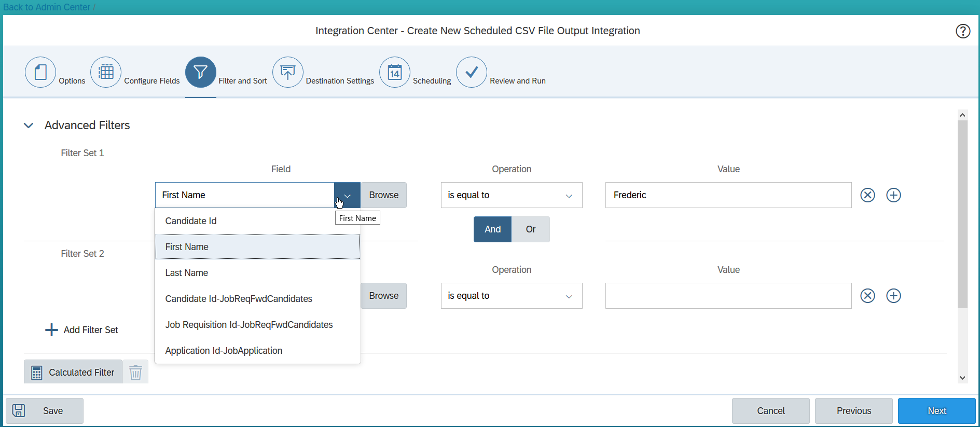Click the Scheduling step label
The height and width of the screenshot is (427, 980).
tap(432, 81)
